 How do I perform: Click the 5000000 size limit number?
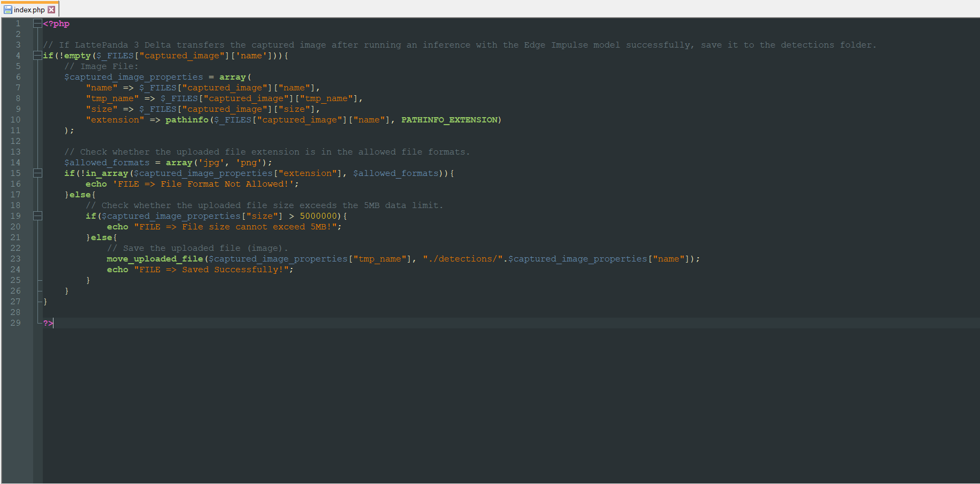click(x=318, y=216)
